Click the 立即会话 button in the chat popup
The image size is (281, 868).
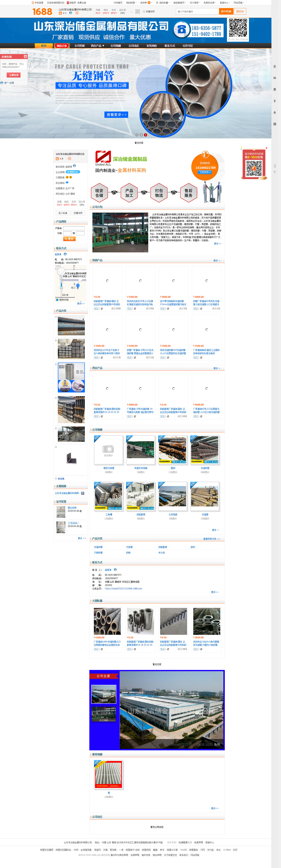click(x=14, y=75)
